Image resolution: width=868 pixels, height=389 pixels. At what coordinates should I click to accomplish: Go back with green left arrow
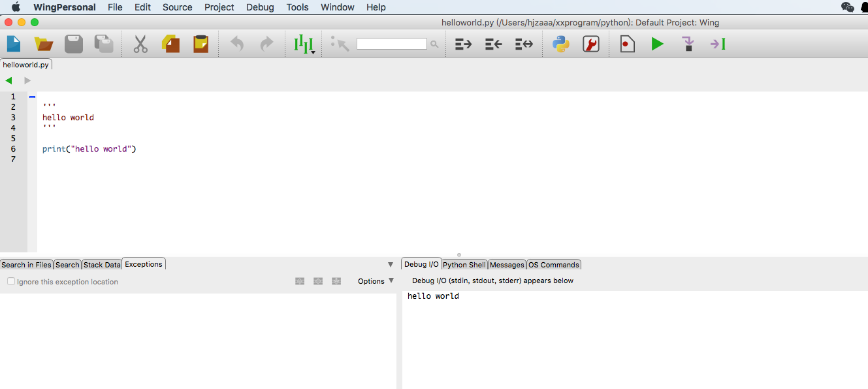(x=8, y=80)
